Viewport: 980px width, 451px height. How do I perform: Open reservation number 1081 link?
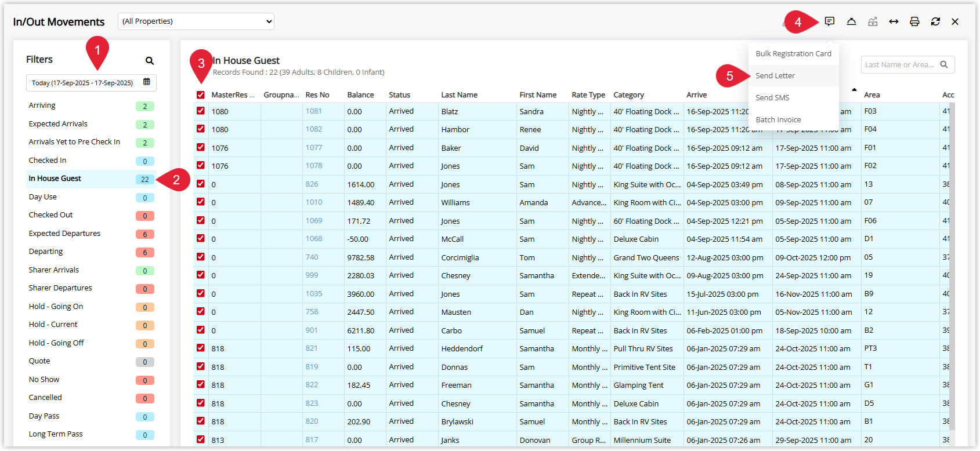pos(313,111)
